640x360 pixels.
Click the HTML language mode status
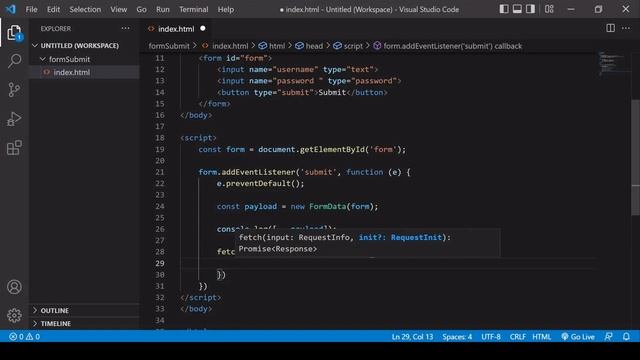click(x=542, y=337)
